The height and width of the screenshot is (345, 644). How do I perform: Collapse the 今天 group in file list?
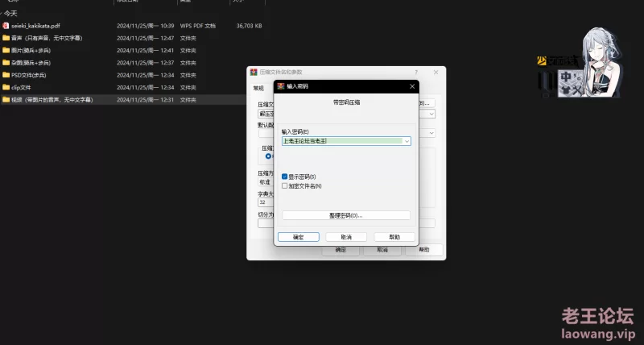[x=2, y=14]
